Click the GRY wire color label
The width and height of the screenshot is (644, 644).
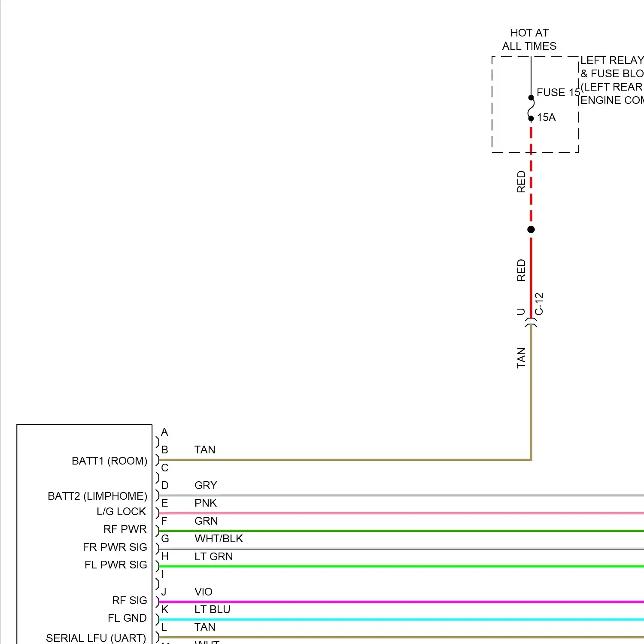point(206,485)
